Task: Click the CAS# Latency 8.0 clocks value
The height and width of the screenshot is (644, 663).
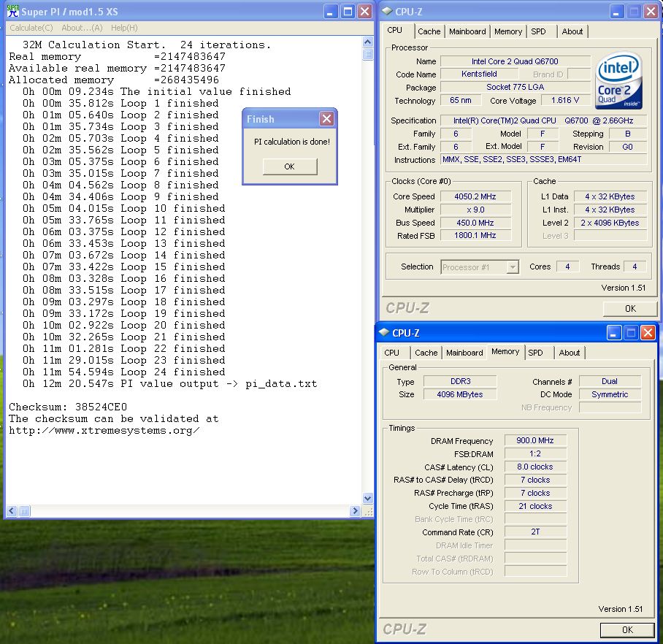Action: [x=535, y=467]
